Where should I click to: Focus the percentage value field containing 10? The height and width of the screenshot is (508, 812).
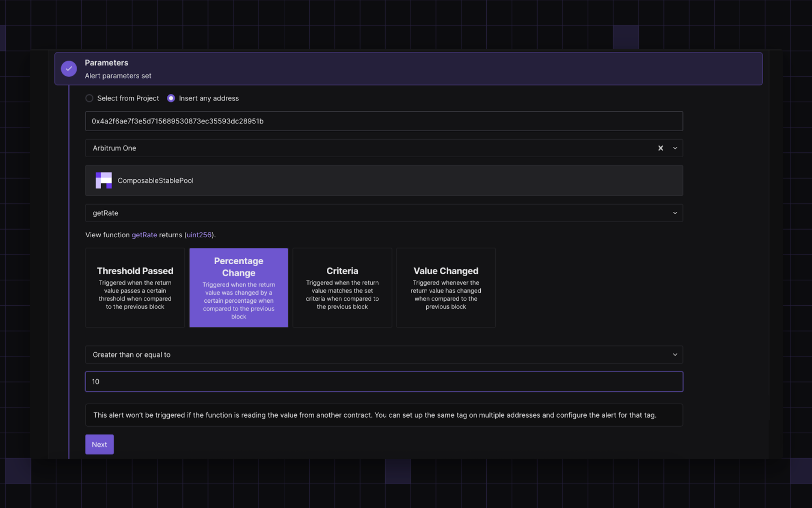tap(384, 382)
